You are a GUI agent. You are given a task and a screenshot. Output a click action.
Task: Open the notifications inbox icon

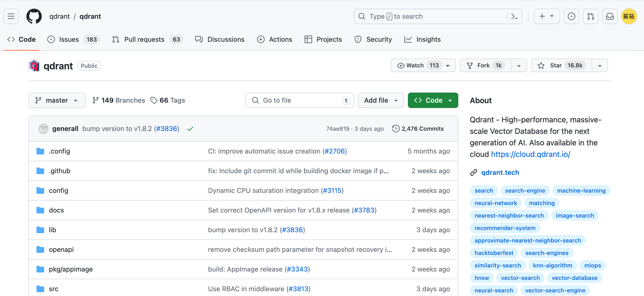point(610,16)
